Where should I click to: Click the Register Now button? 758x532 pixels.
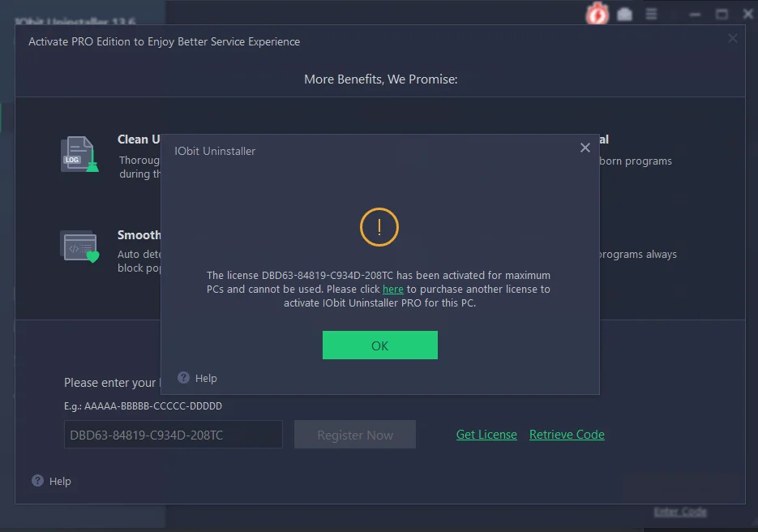click(355, 435)
